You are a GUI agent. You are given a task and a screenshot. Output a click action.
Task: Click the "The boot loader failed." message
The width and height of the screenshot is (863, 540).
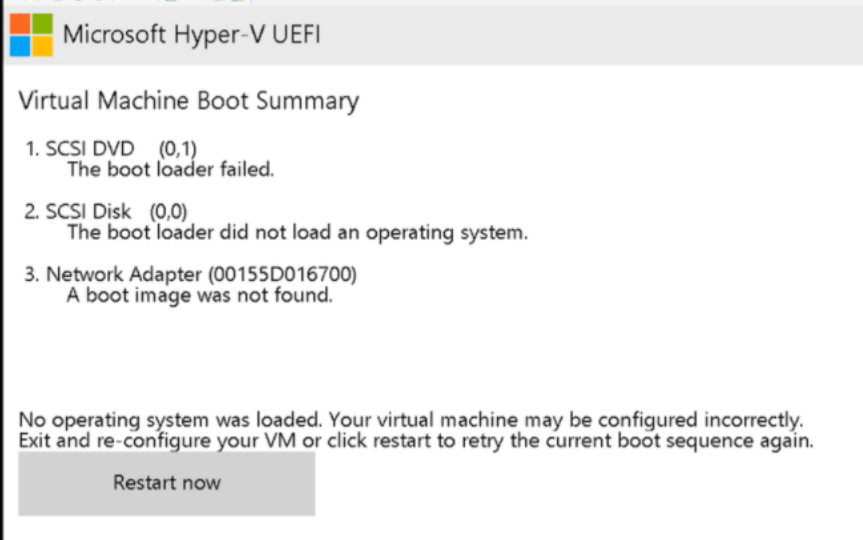click(x=170, y=170)
